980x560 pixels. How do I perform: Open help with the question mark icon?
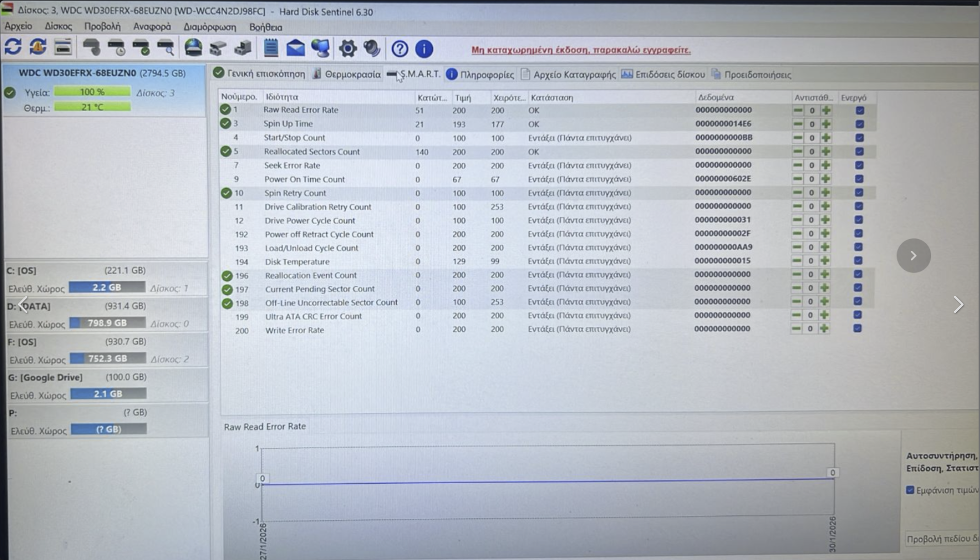pyautogui.click(x=399, y=49)
